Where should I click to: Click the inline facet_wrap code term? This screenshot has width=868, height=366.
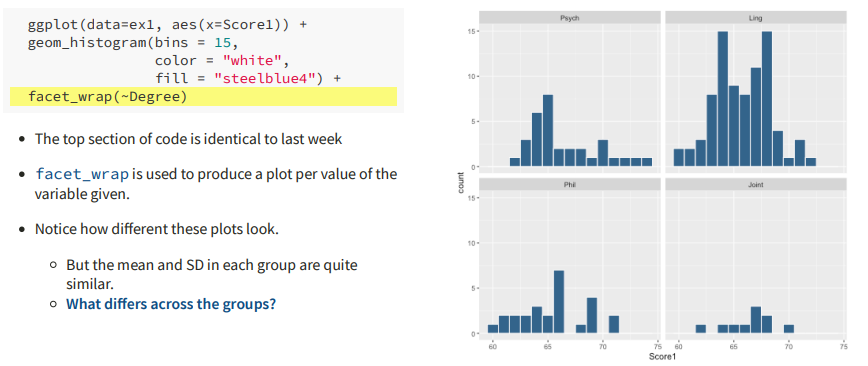coord(82,175)
